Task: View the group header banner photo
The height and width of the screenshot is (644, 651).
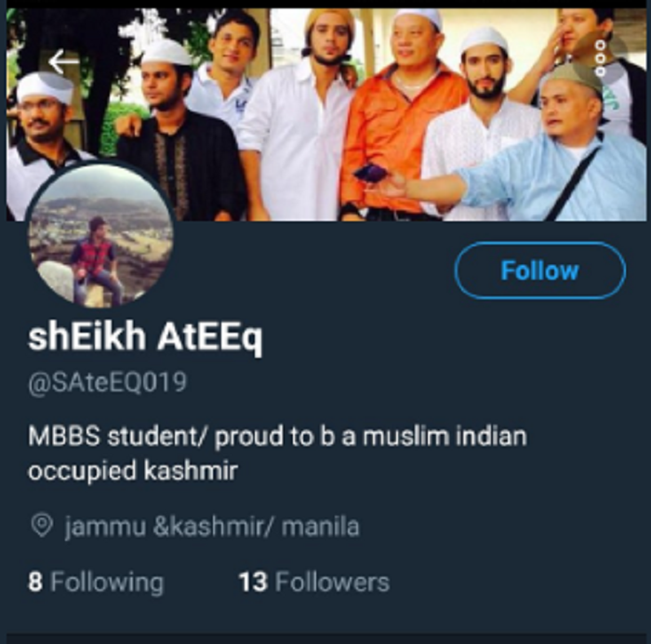Action: pos(325,114)
